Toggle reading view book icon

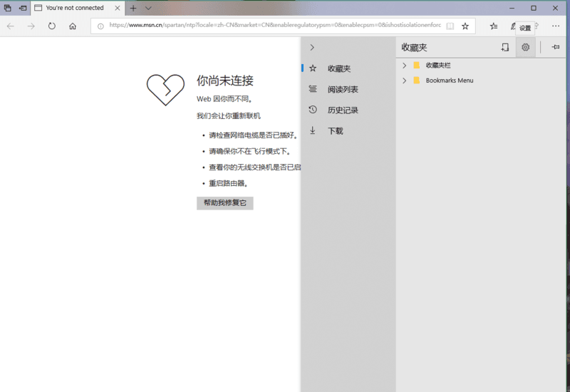coord(450,26)
